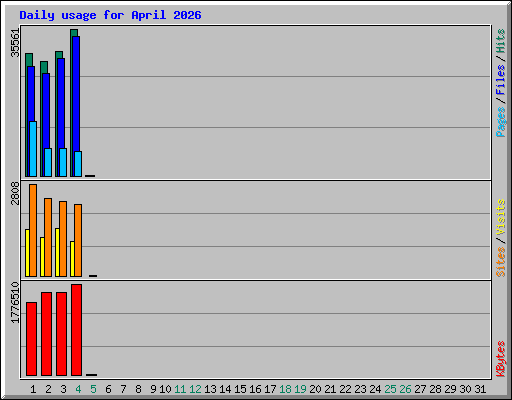Click green day 4 axis label
This screenshot has width=512, height=400.
tap(78, 389)
